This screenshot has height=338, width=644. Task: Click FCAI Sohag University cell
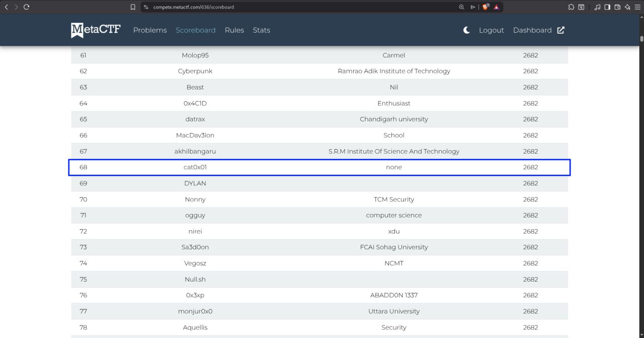click(x=394, y=247)
